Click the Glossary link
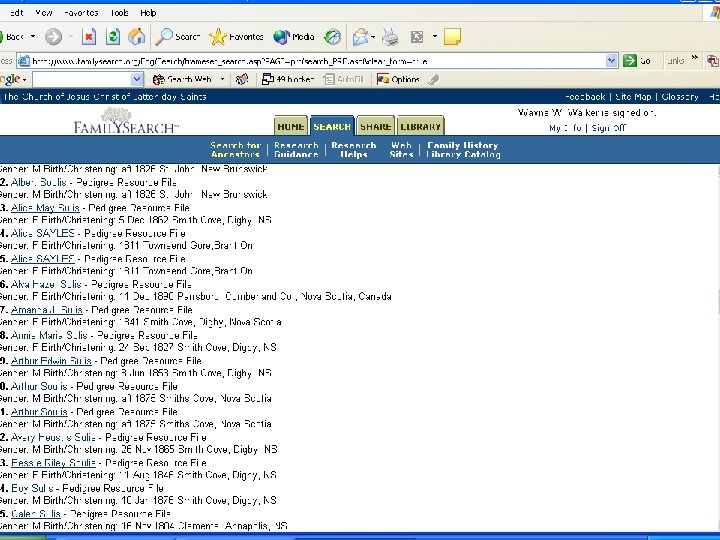 (680, 97)
